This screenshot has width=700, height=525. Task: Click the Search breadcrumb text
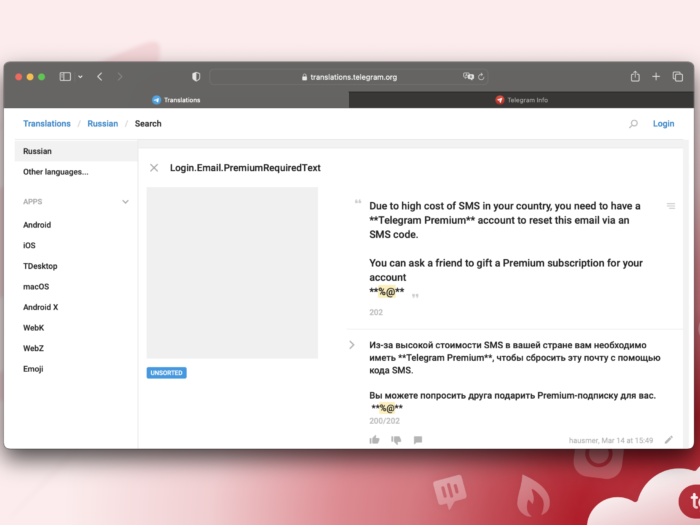point(148,124)
